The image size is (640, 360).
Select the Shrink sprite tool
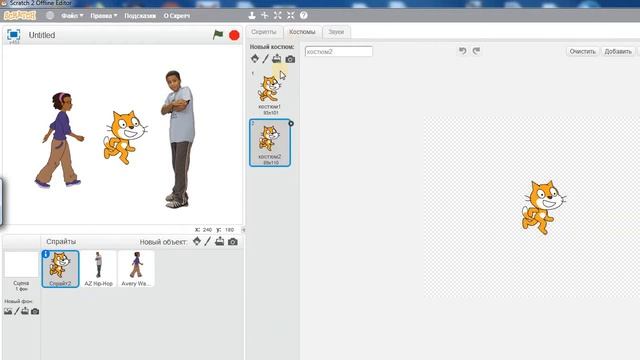tap(291, 16)
